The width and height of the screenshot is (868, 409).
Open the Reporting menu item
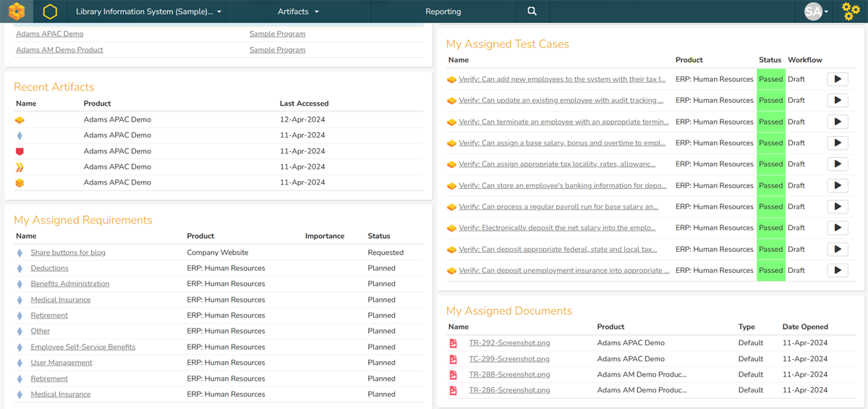tap(443, 12)
